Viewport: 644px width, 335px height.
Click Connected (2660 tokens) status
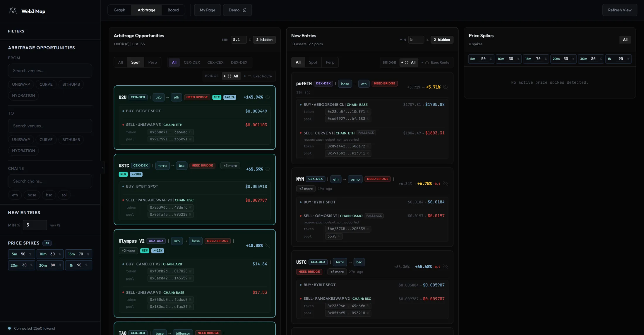pyautogui.click(x=32, y=329)
